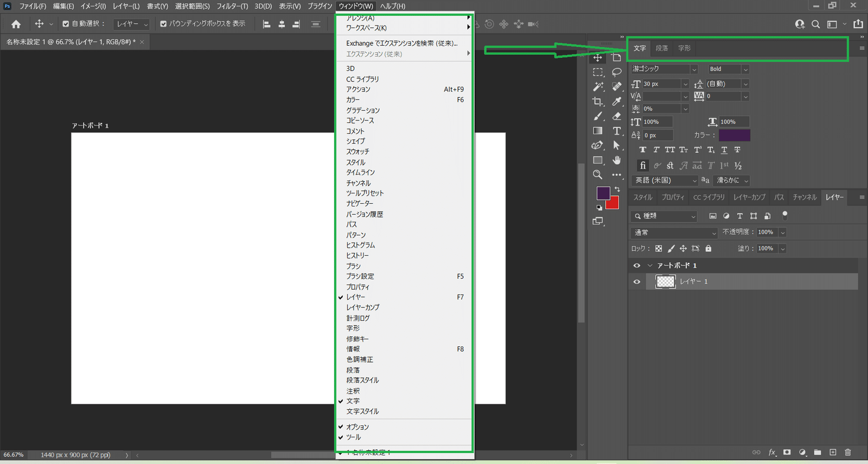This screenshot has width=868, height=464.
Task: Toggle Underline style in Character panel
Action: pos(724,150)
